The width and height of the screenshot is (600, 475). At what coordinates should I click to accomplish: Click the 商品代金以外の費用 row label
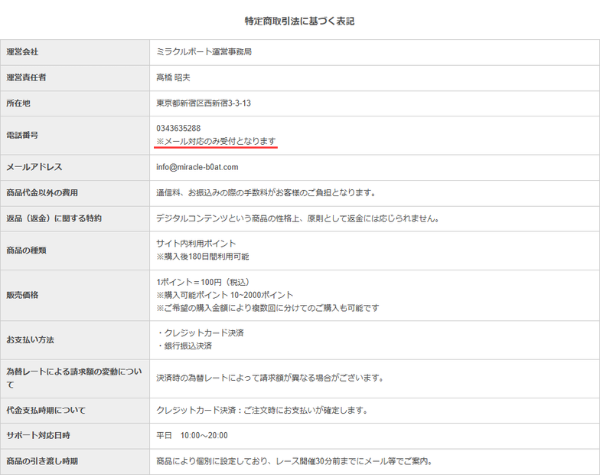[42, 193]
